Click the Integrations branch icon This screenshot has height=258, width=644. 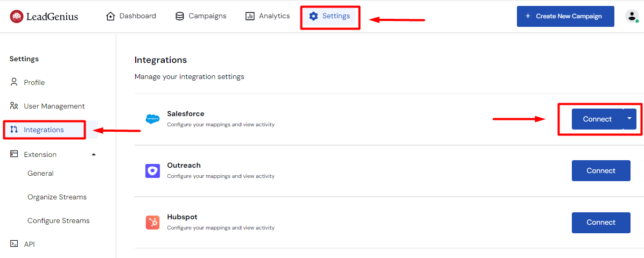(x=15, y=130)
